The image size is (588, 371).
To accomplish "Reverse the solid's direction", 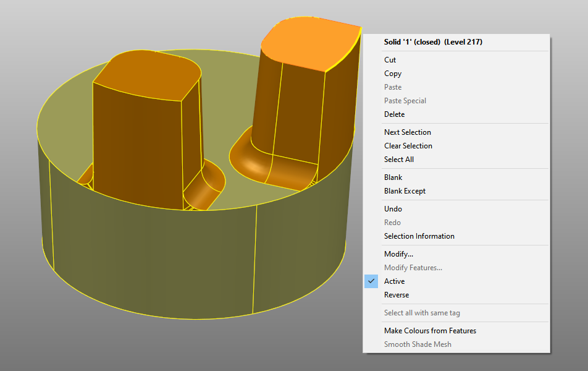I will tap(396, 294).
